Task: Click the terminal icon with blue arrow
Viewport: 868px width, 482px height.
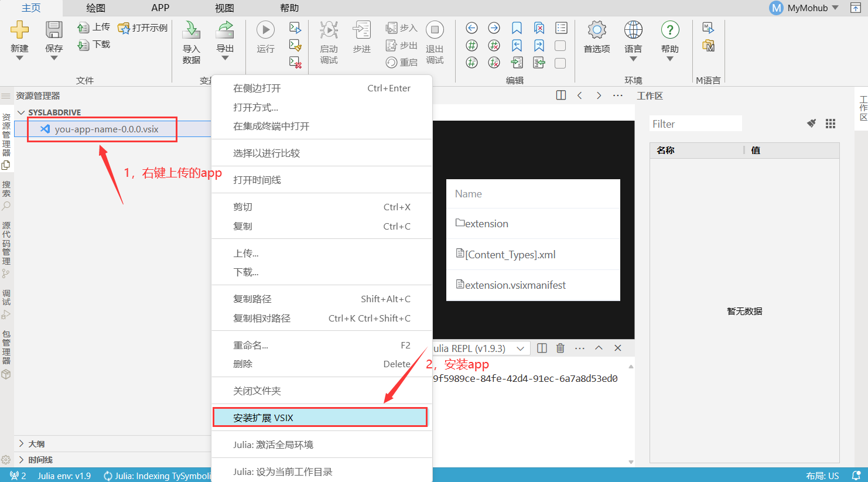Action: (295, 28)
